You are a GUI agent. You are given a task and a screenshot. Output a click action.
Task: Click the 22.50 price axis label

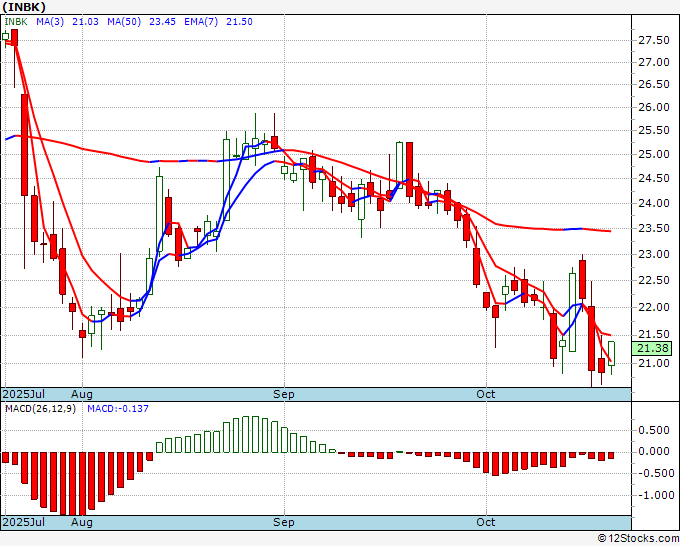pos(654,281)
